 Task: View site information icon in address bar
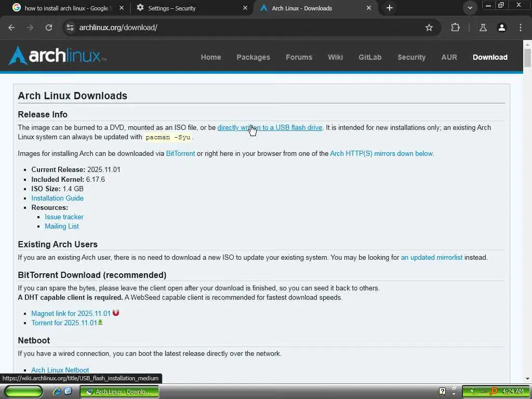coord(70,28)
